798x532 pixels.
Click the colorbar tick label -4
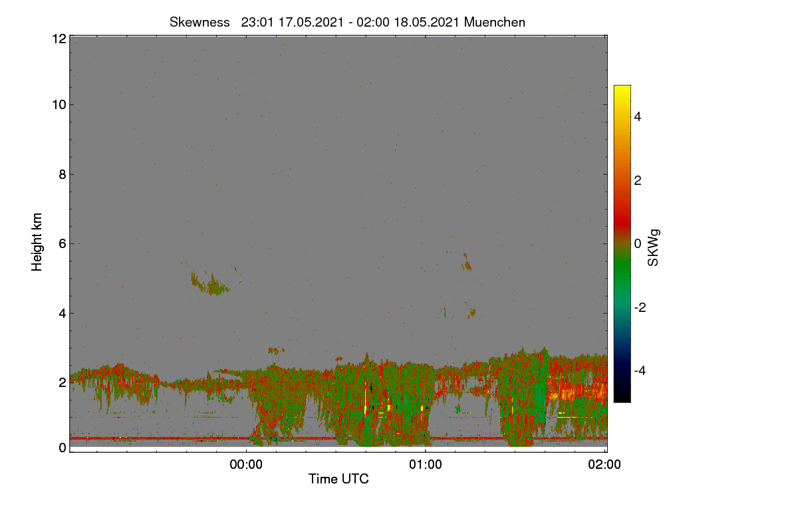pos(641,370)
